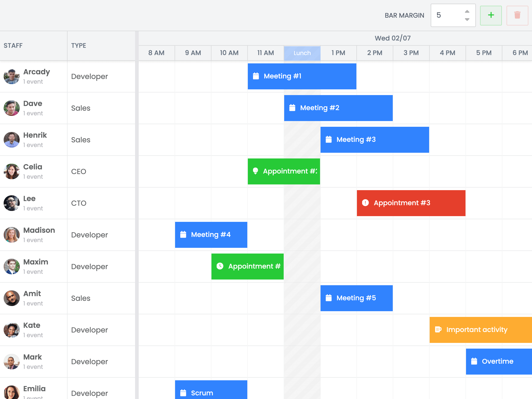The width and height of the screenshot is (532, 399).
Task: Click Henrik's avatar photo
Action: (x=12, y=140)
